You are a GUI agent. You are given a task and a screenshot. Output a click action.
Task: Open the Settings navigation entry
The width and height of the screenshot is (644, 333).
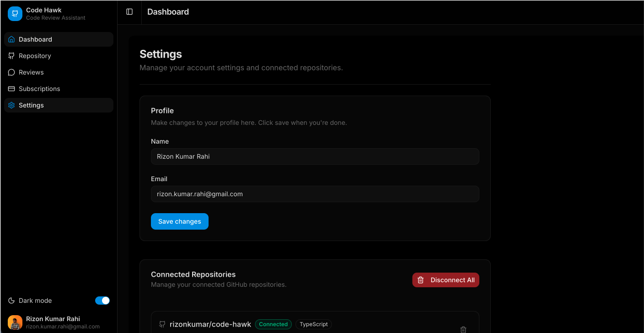click(x=31, y=105)
